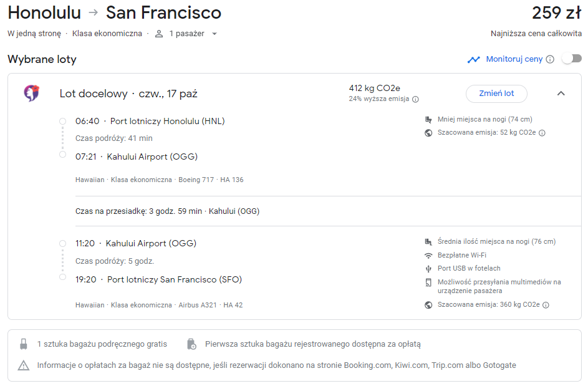Open the passenger count dropdown arrow
Viewport: 588px width, 386px height.
click(214, 34)
